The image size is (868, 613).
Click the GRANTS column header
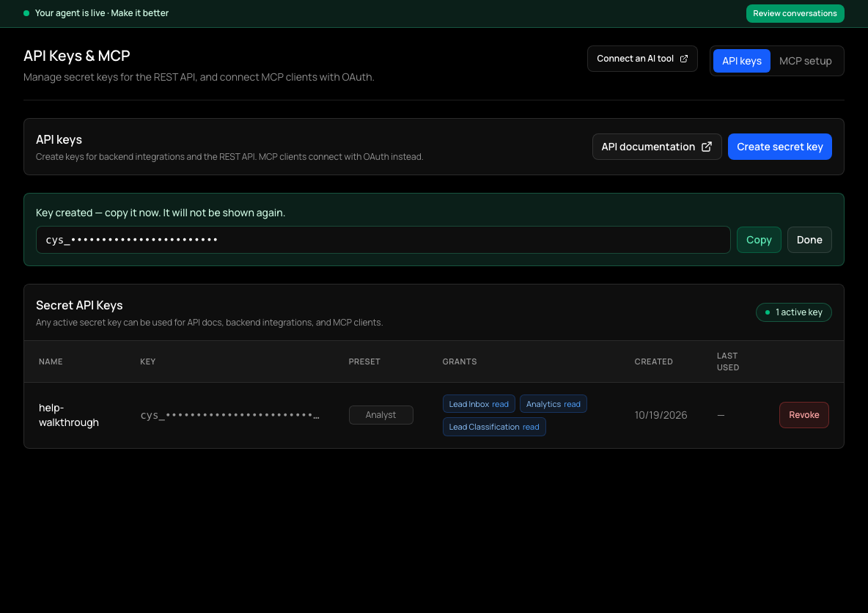[x=460, y=361]
